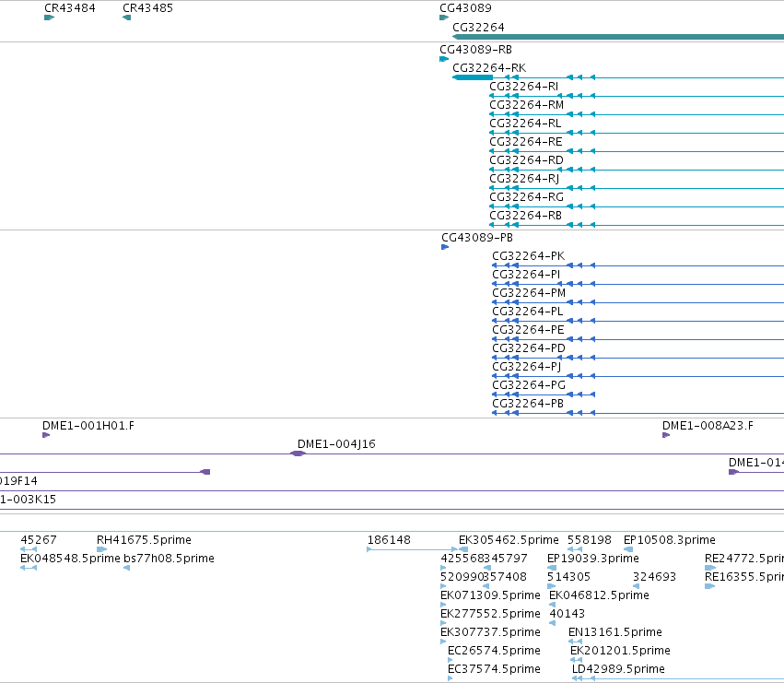Click the thick CG32264-RK exon bar
Image resolution: width=784 pixels, height=683 pixels.
473,77
